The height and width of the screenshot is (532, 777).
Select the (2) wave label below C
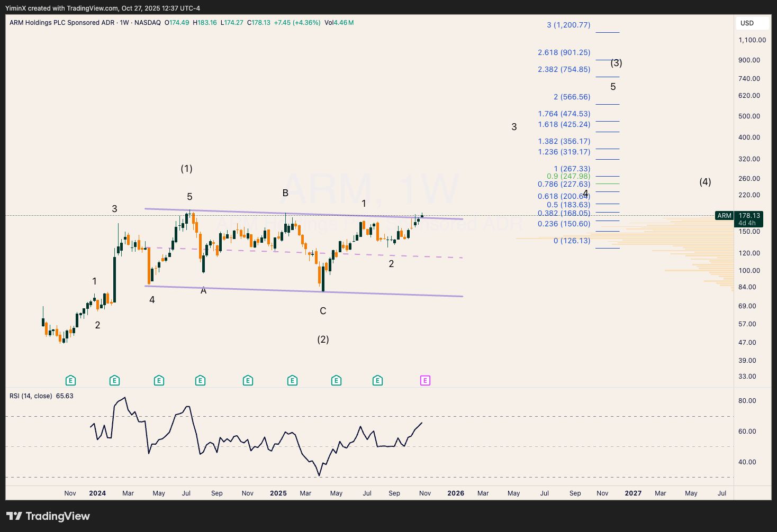323,340
